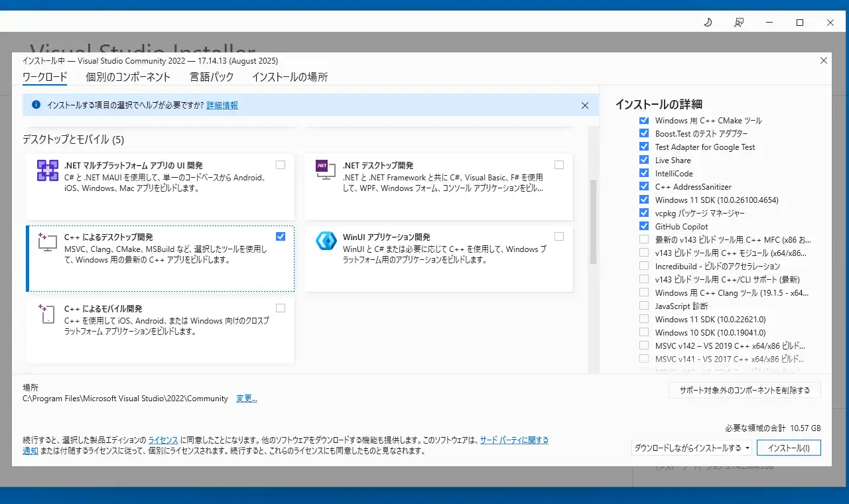Uncheck C++ AddressSanitizer component
Image resolution: width=849 pixels, height=504 pixels.
644,186
